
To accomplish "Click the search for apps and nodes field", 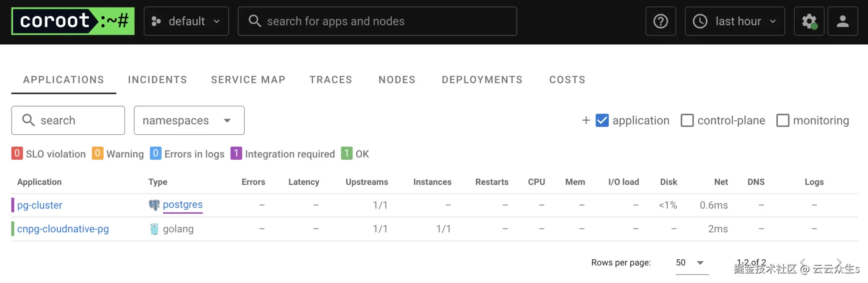I will tap(377, 21).
